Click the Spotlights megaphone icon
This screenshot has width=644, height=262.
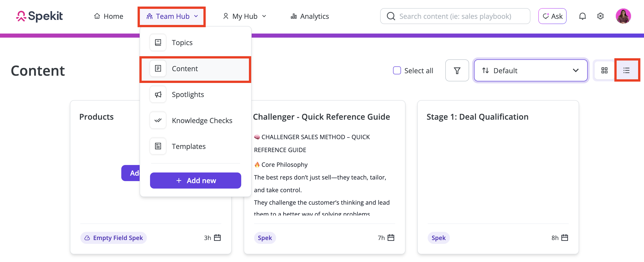pos(158,95)
